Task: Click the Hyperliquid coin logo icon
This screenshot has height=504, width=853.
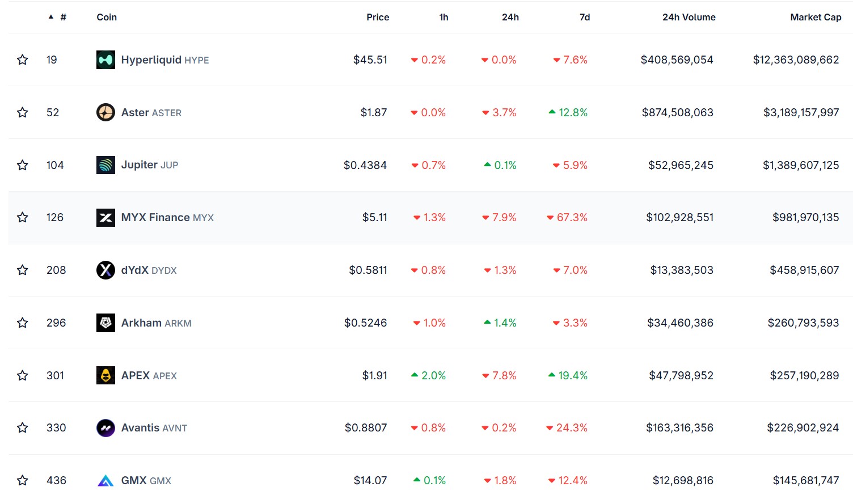Action: [105, 60]
